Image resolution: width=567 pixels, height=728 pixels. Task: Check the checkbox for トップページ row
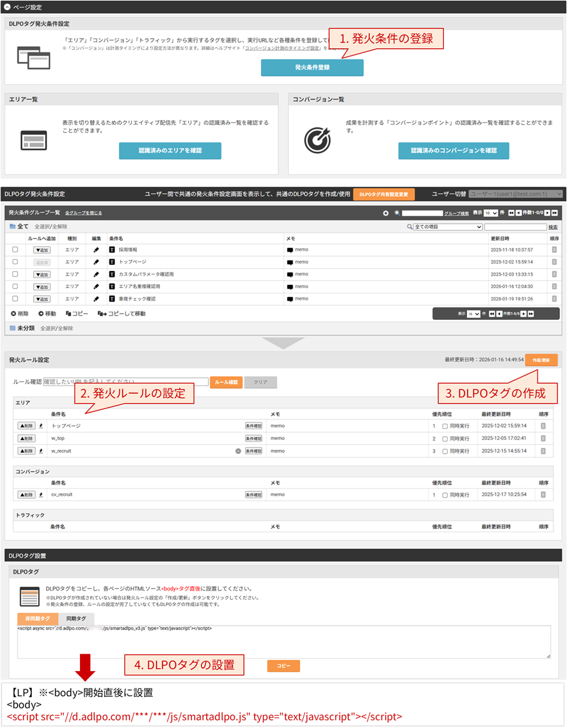[15, 262]
